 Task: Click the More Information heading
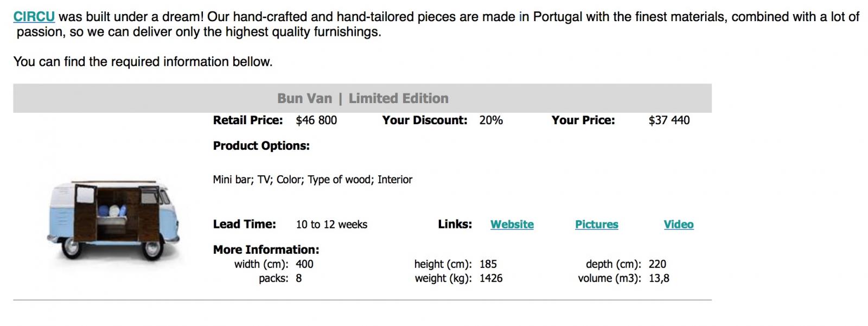(x=266, y=250)
